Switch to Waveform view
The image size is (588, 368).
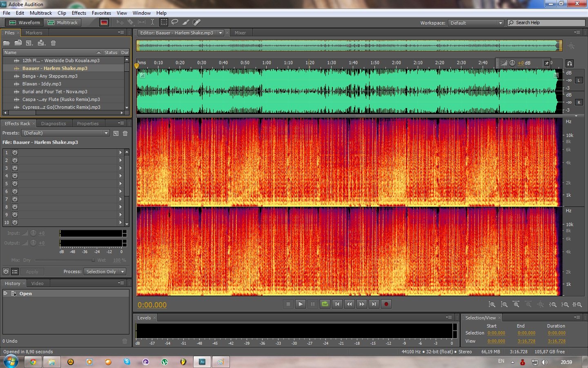pyautogui.click(x=24, y=22)
